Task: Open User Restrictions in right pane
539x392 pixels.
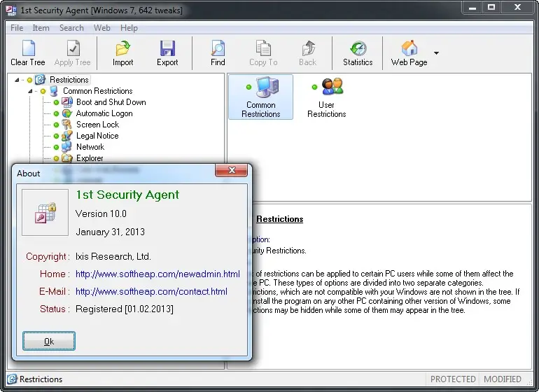Action: [327, 97]
